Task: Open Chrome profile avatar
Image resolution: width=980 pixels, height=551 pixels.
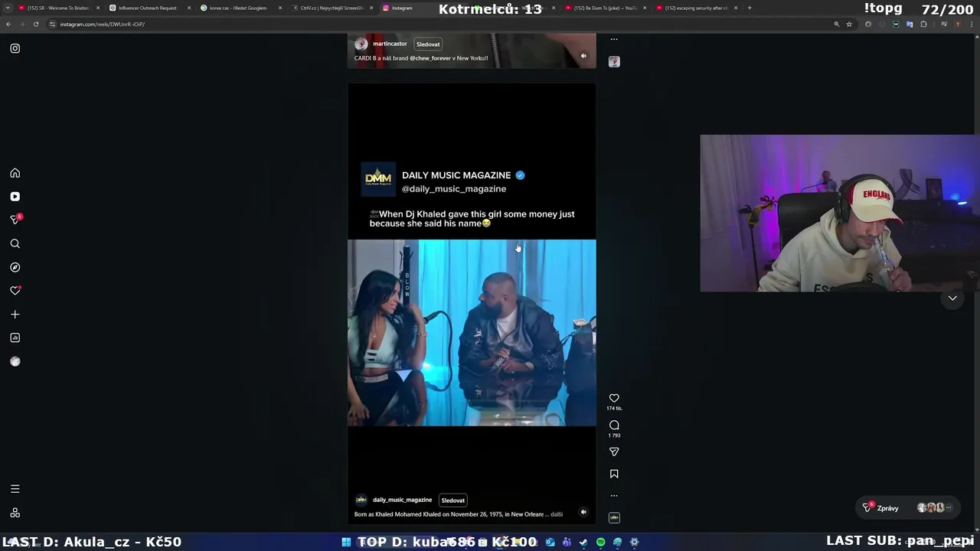Action: 958,24
